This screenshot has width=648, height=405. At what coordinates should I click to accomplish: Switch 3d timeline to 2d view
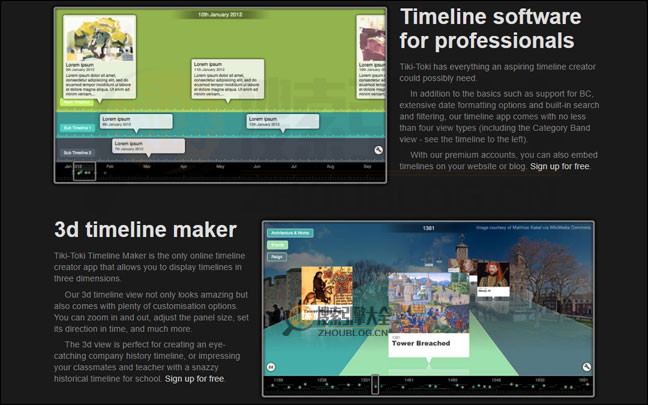click(x=271, y=367)
